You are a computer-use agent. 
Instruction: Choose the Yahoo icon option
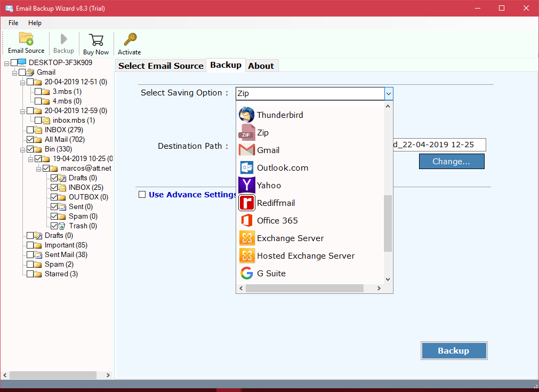246,185
